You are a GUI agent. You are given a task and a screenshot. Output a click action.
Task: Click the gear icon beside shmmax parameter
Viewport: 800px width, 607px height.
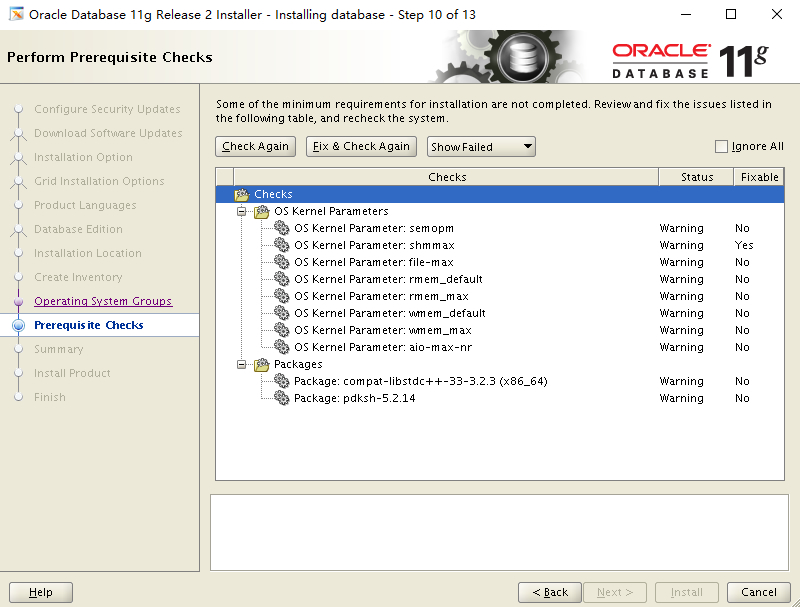pyautogui.click(x=282, y=245)
